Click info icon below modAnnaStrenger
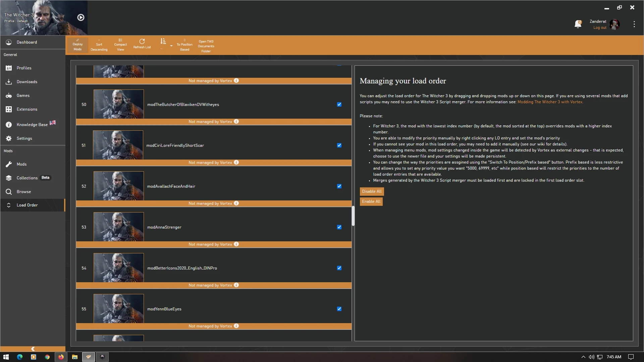This screenshot has height=362, width=644. (236, 244)
